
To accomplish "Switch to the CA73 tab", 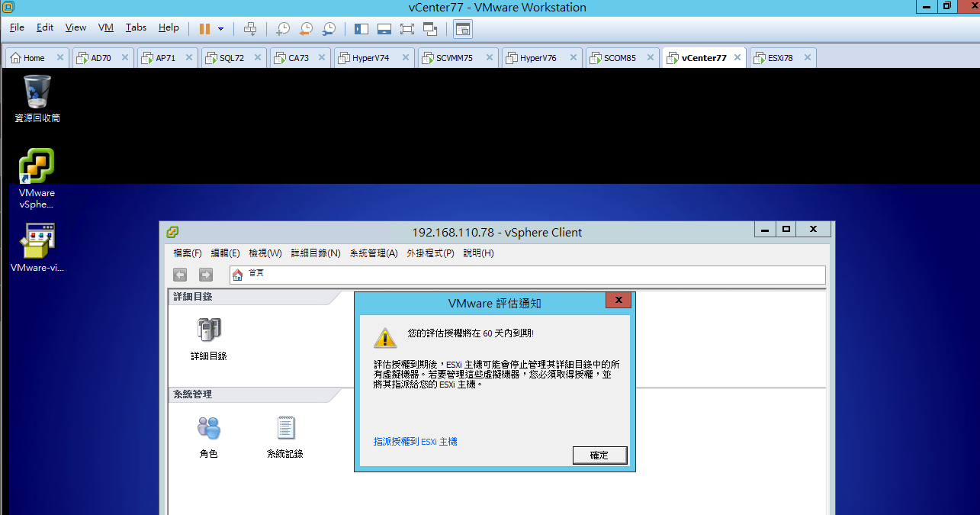I will (x=300, y=58).
